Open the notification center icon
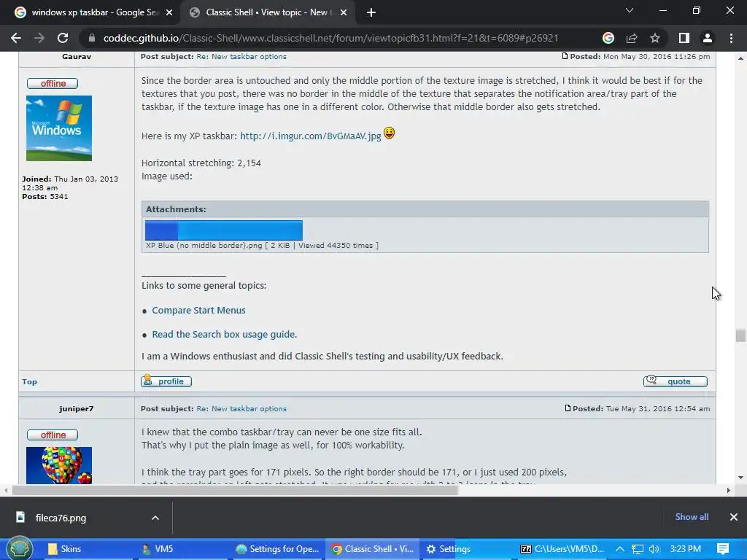 pos(723,549)
